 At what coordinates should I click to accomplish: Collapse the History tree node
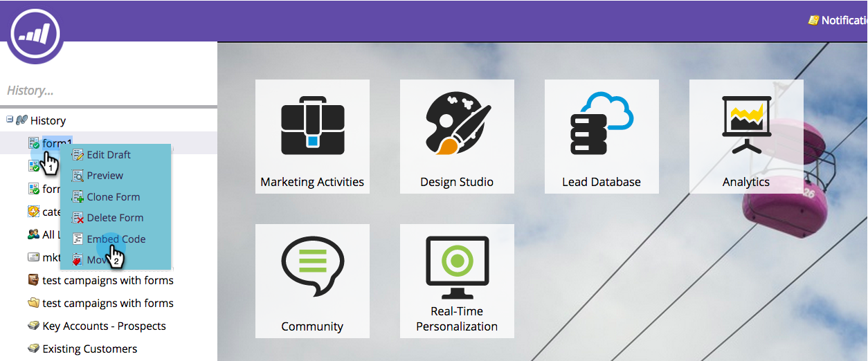tap(10, 120)
